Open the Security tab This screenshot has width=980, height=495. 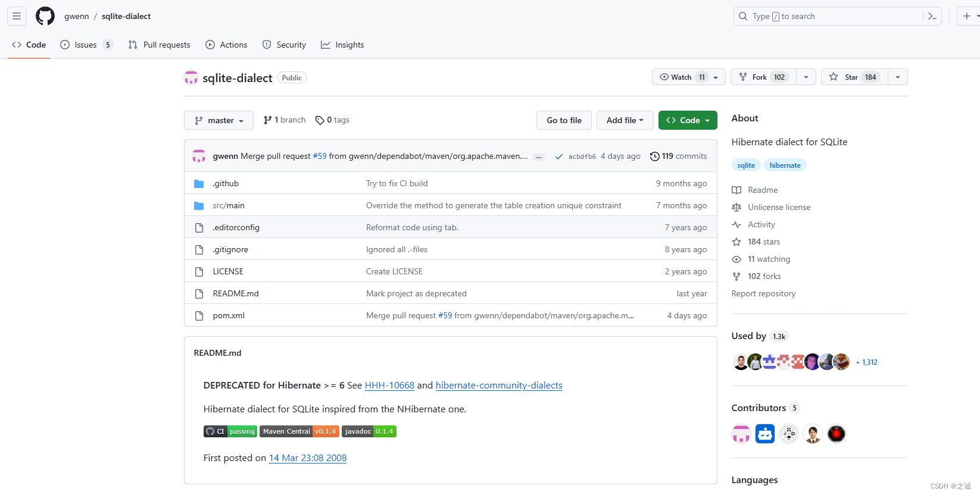pyautogui.click(x=284, y=45)
